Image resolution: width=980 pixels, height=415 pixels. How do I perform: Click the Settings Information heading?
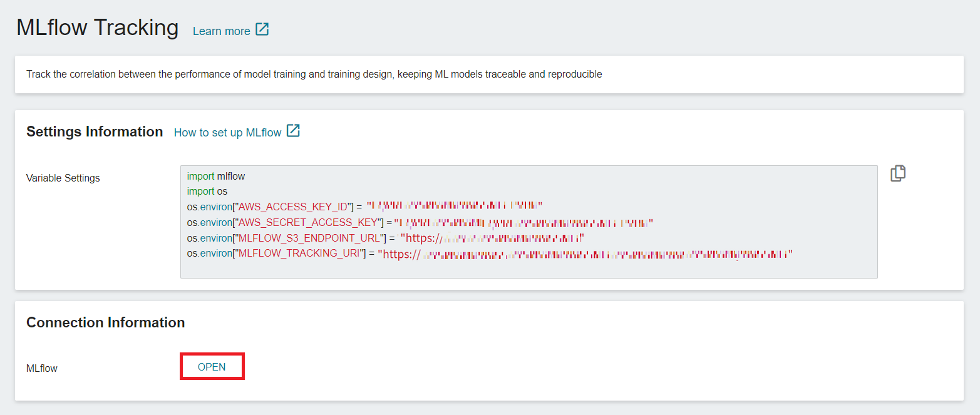95,131
